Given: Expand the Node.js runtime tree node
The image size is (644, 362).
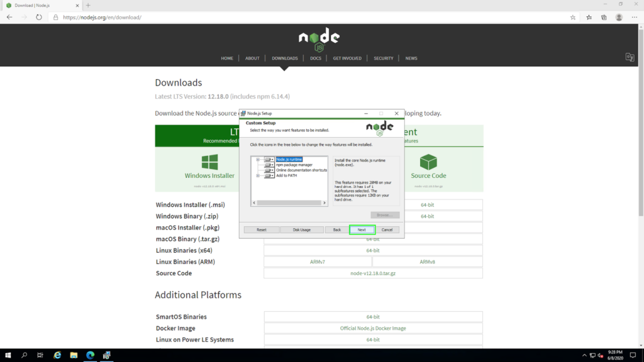Looking at the screenshot, I should [x=258, y=160].
